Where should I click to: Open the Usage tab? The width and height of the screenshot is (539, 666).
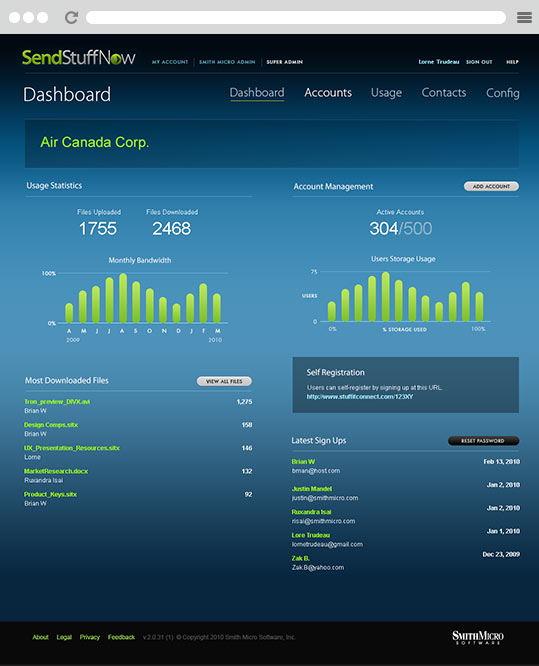[386, 93]
